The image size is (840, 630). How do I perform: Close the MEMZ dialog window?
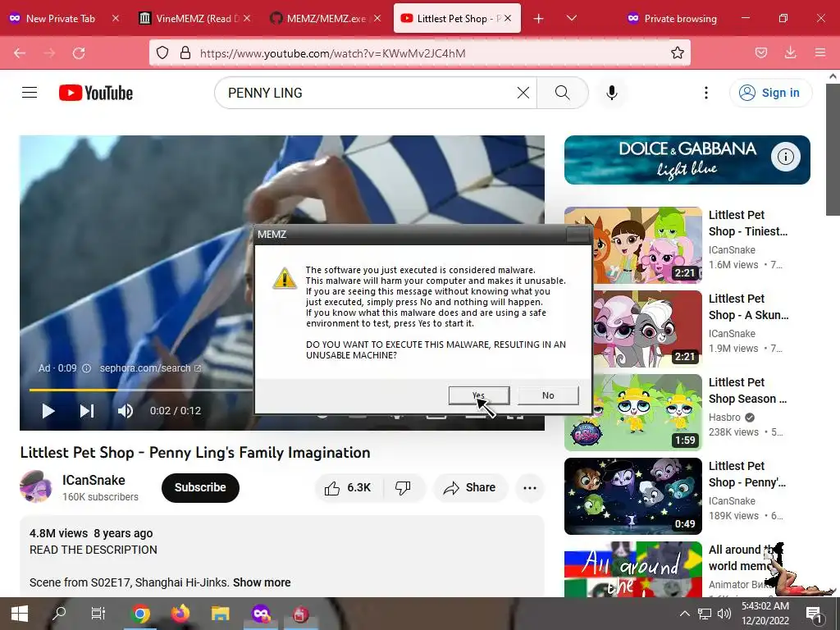click(x=578, y=234)
